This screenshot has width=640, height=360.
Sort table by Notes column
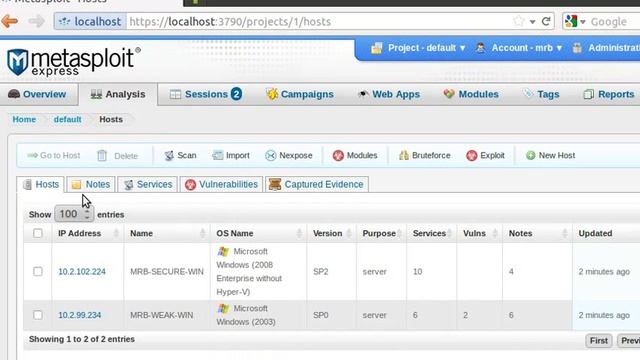(x=537, y=233)
